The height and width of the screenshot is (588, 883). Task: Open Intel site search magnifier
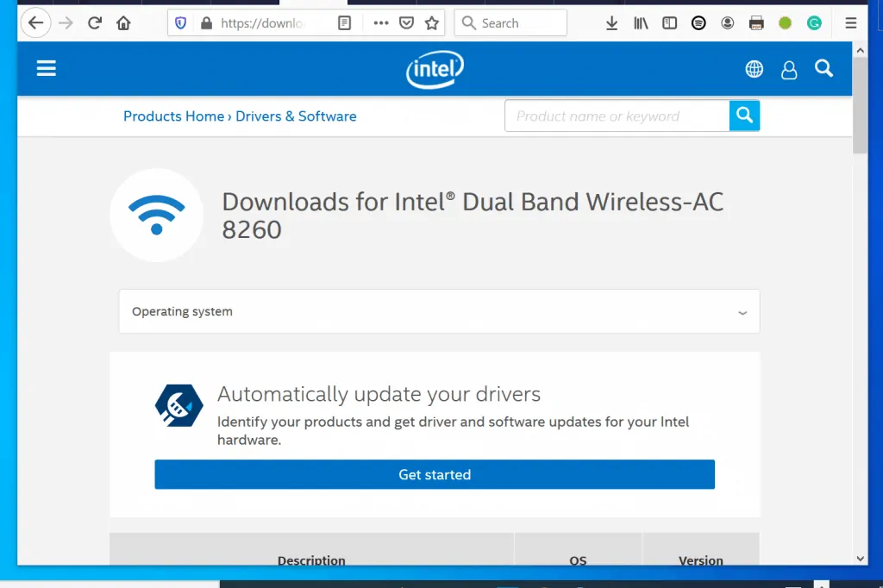pyautogui.click(x=824, y=69)
